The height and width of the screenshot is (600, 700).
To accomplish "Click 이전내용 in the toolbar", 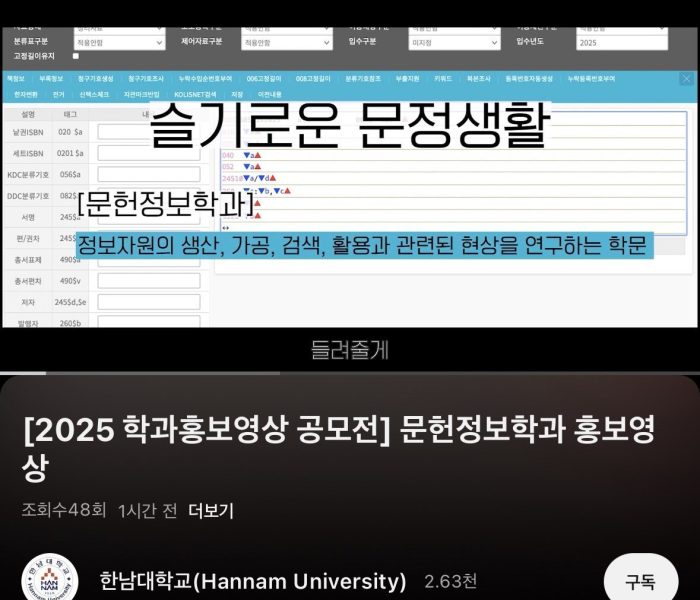I will click(x=270, y=95).
